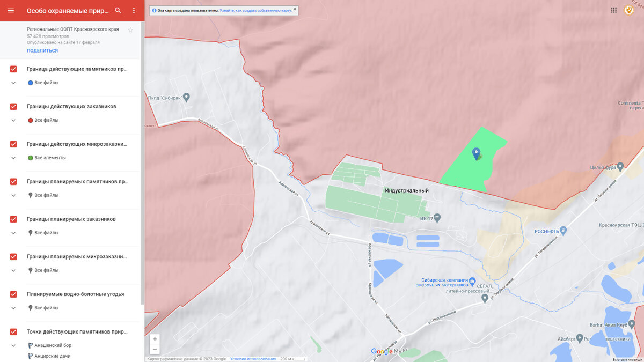Viewport: 644px width, 362px height.
Task: Expand Границы действующих микрозаказников layer chevron
Action: (x=13, y=158)
